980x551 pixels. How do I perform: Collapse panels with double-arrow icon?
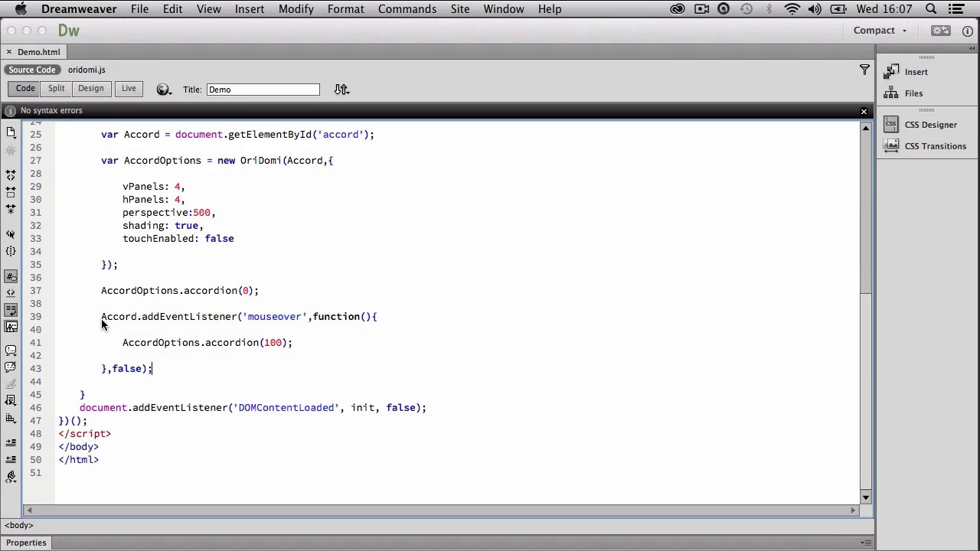click(972, 49)
